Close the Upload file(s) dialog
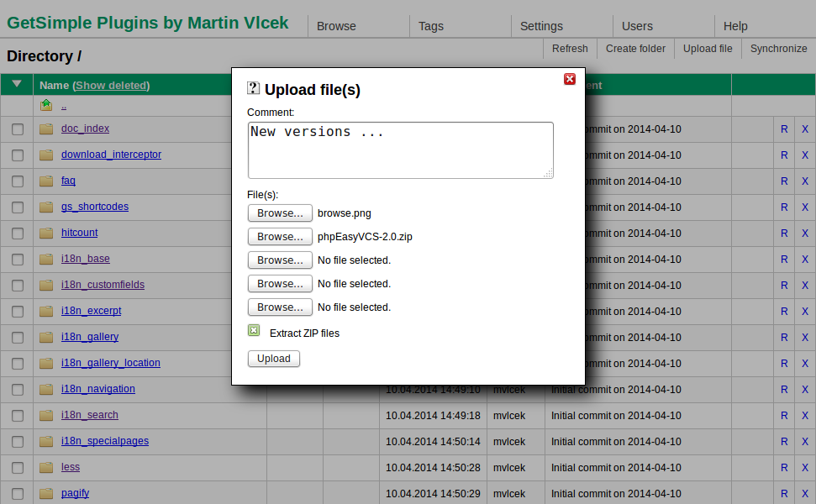 (x=570, y=79)
